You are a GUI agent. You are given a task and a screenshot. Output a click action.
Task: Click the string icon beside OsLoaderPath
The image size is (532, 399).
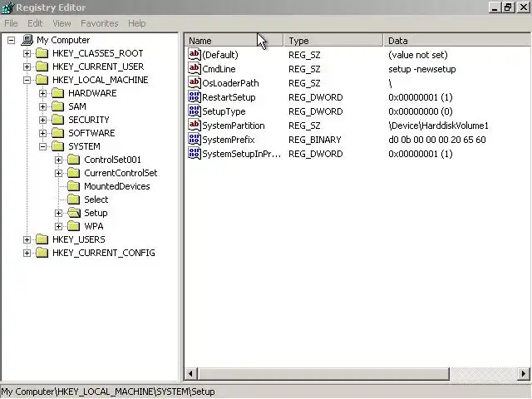click(195, 83)
